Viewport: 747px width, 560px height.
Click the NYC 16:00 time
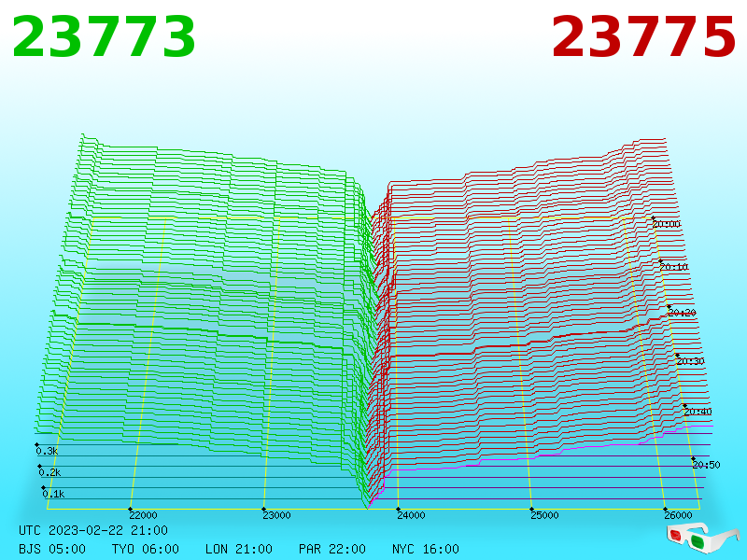pyautogui.click(x=426, y=549)
